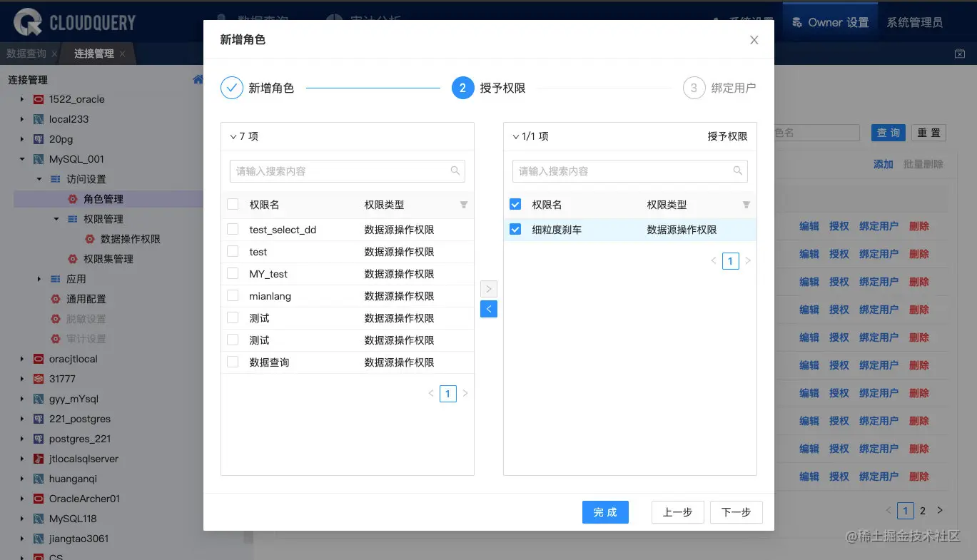The image size is (977, 560).
Task: Go to page 2 in background table pagination
Action: coord(923,511)
